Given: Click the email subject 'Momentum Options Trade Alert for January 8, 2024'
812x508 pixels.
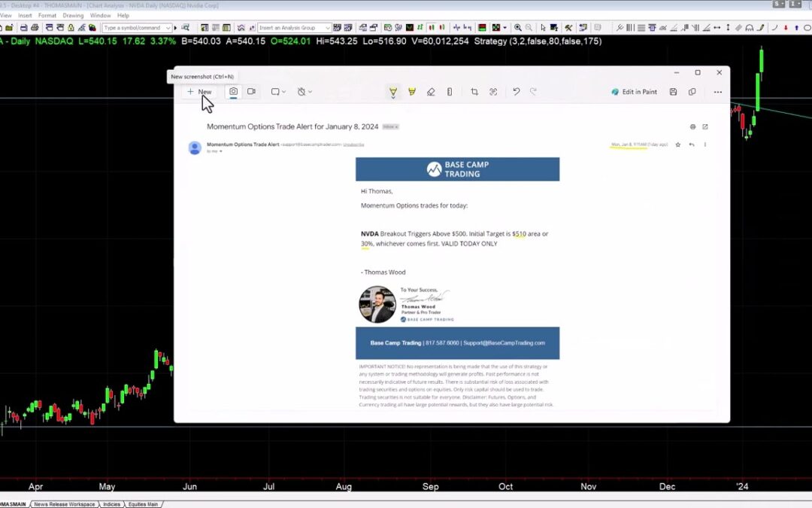Looking at the screenshot, I should tap(292, 126).
